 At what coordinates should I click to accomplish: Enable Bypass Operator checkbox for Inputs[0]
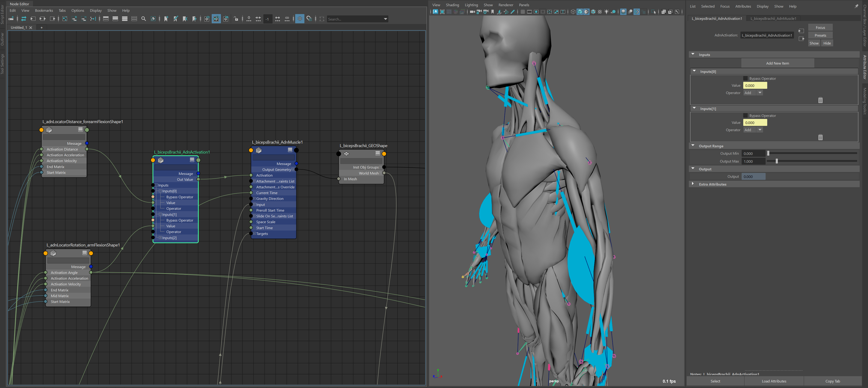click(x=745, y=78)
